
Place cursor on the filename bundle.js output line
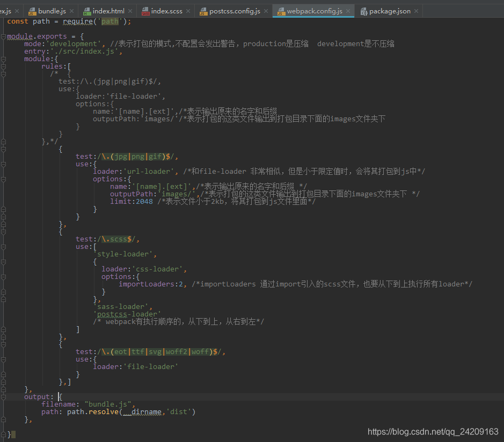[86, 404]
